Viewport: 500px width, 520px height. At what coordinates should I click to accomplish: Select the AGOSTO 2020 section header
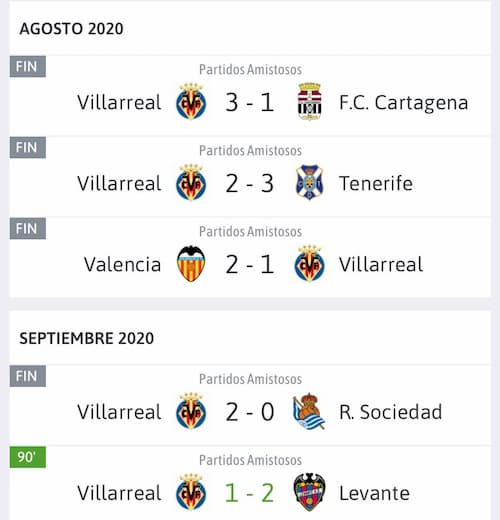(x=71, y=29)
